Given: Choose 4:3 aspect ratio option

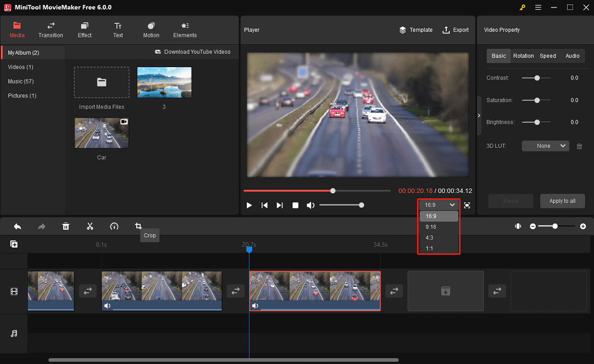Looking at the screenshot, I should point(439,238).
